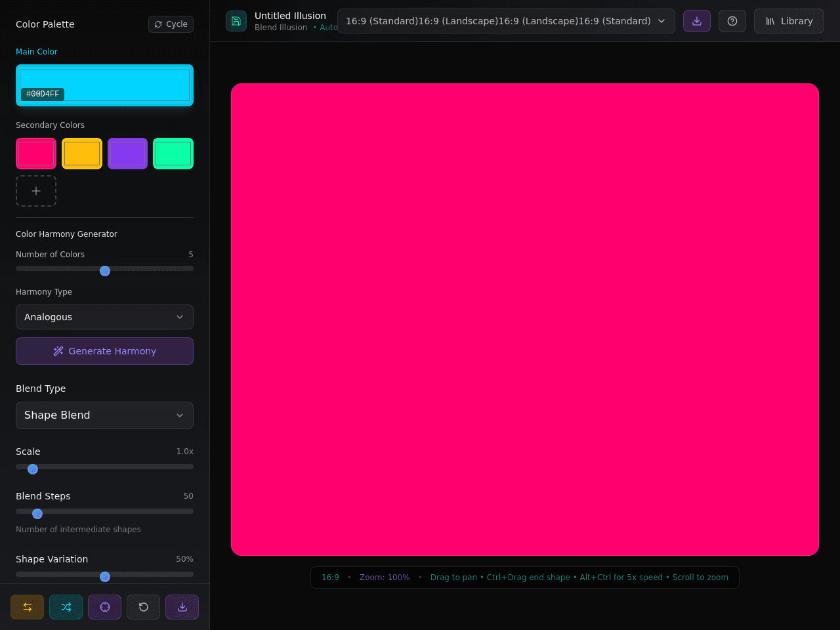Click the bottom toolbar download icon
Screen dimensions: 840x630
pyautogui.click(x=182, y=607)
